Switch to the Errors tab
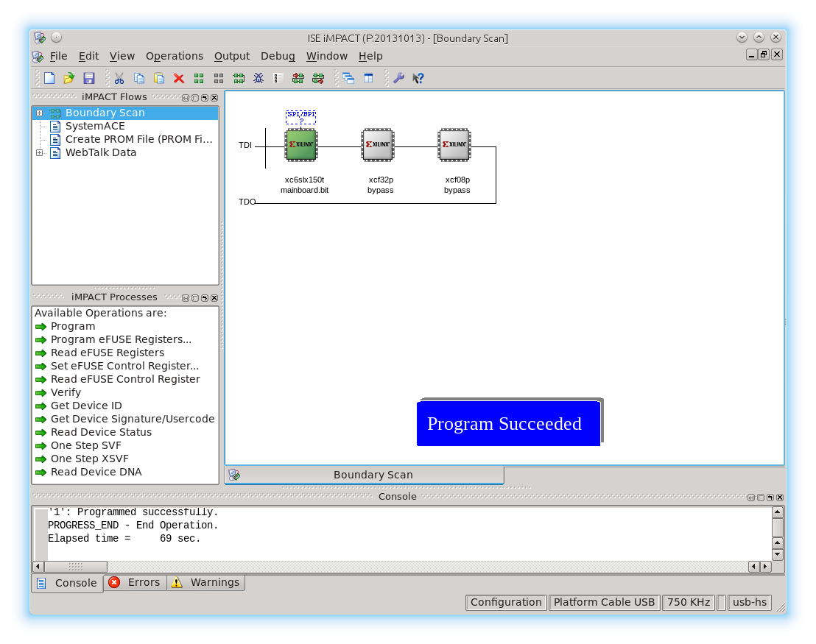816x644 pixels. (x=135, y=582)
